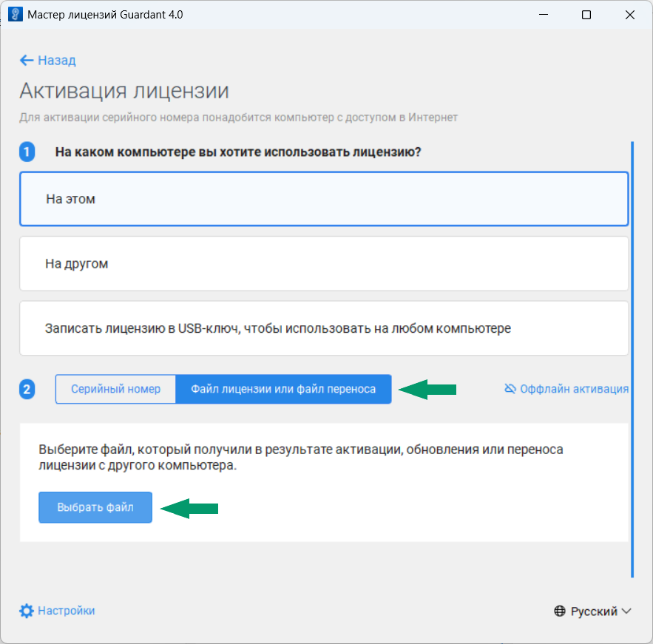
Task: Click the instruction text starting with Выберите файл
Action: coord(301,457)
